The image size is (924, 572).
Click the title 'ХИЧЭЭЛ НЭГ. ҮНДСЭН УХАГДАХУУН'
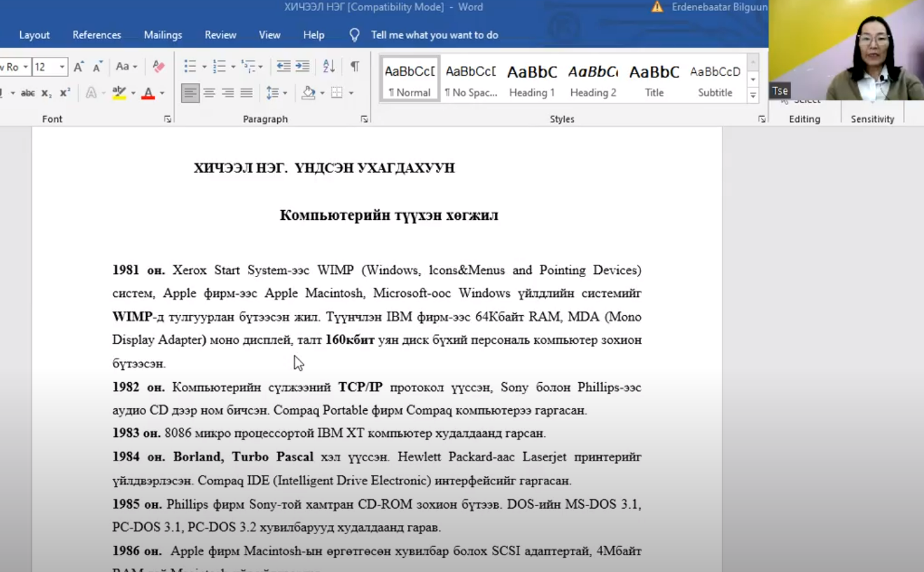[x=324, y=168]
